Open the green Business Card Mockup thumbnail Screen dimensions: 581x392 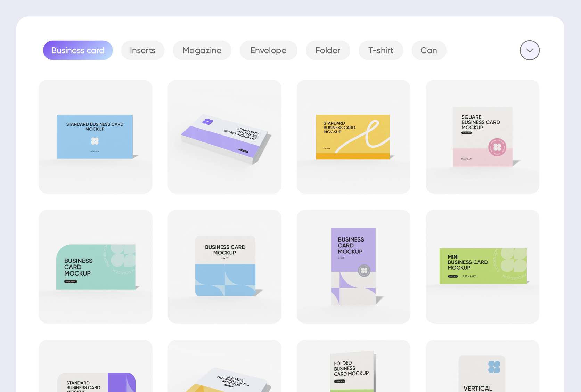coord(95,266)
